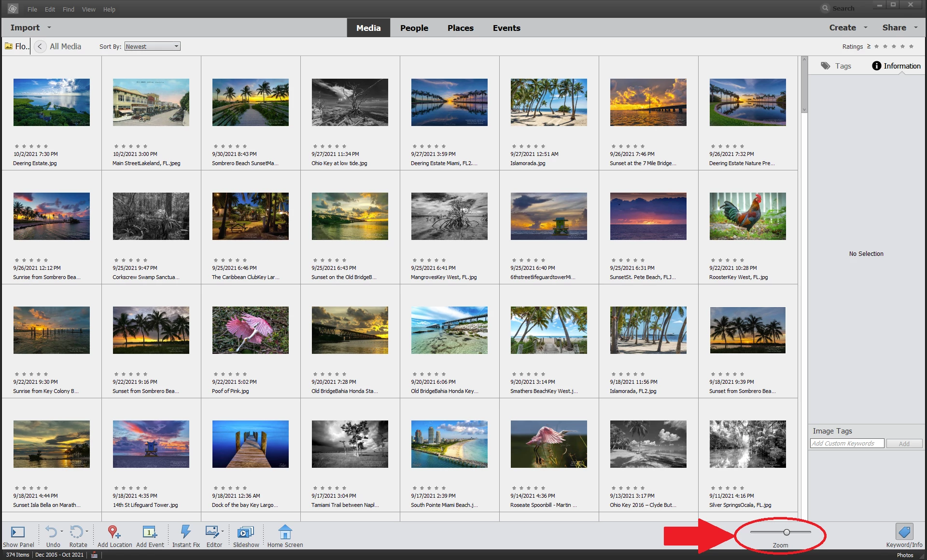Set ratings filter to five stars

[911, 47]
